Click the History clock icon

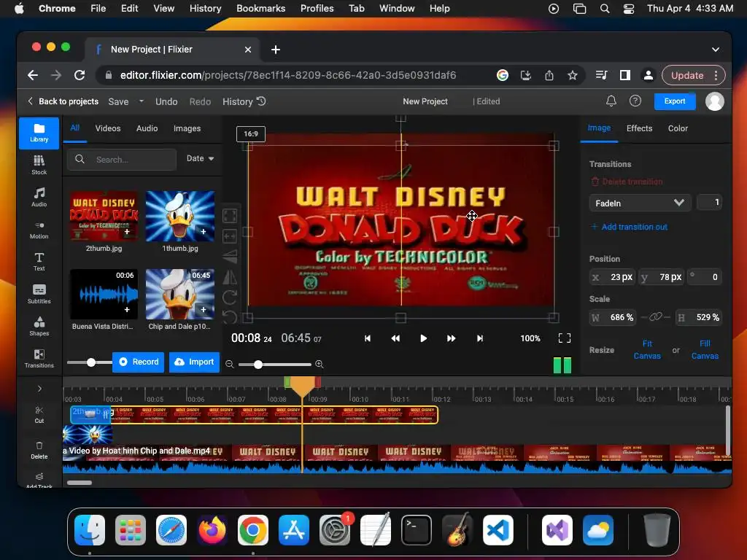tap(261, 101)
